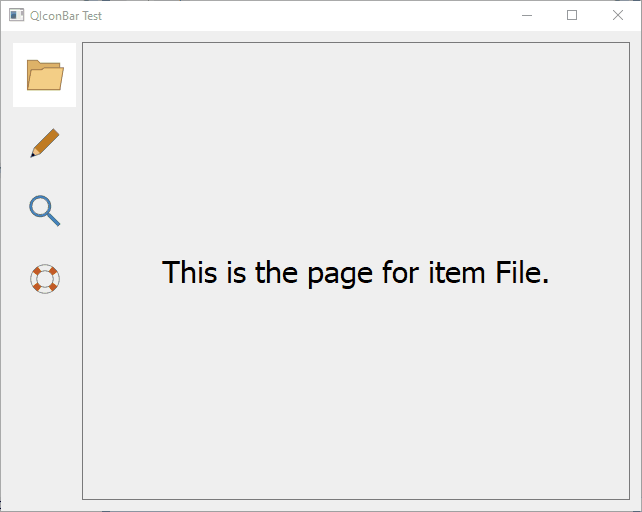Click the highlighted open folder item
This screenshot has height=512, width=642.
pos(45,75)
